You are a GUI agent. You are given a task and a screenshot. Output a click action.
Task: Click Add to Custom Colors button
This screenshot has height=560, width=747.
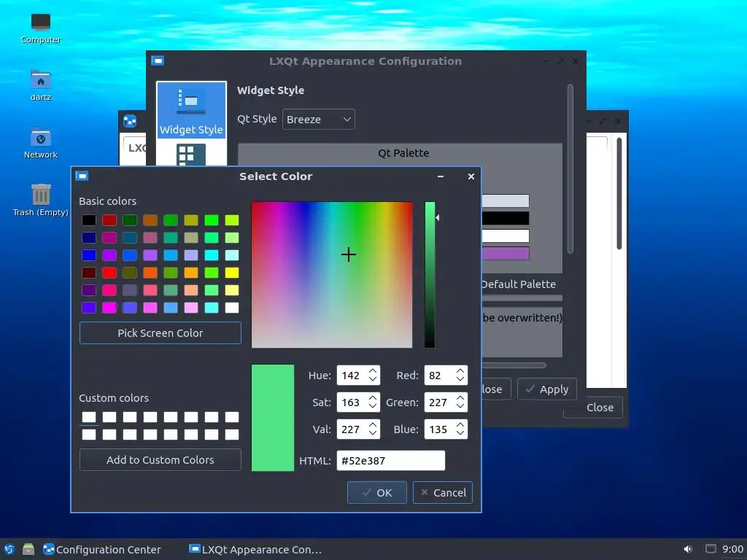tap(160, 460)
